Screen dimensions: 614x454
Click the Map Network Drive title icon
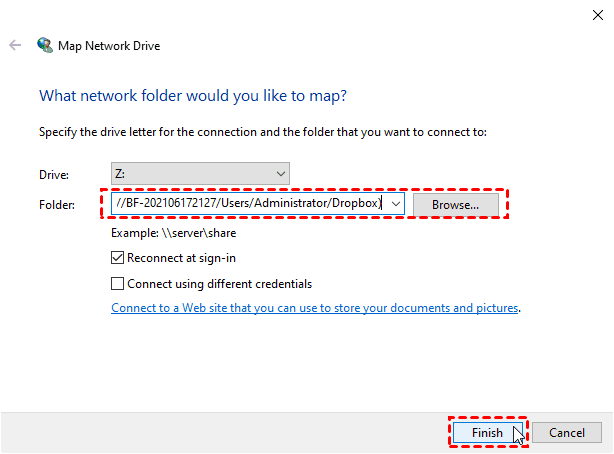(x=45, y=46)
